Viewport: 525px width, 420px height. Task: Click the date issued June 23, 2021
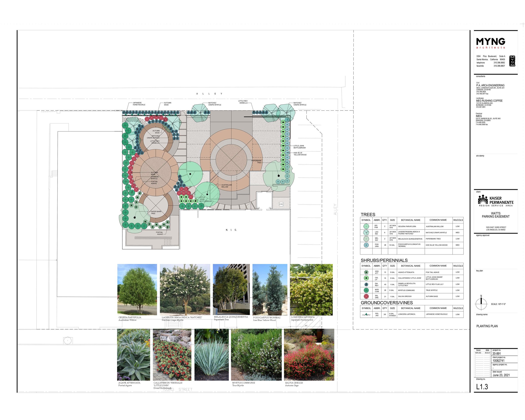click(501, 375)
